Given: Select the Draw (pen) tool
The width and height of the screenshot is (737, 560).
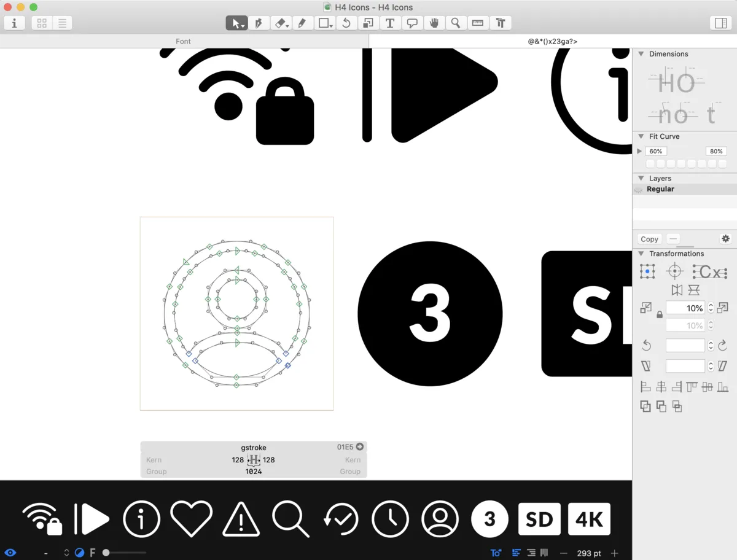Looking at the screenshot, I should pos(259,23).
